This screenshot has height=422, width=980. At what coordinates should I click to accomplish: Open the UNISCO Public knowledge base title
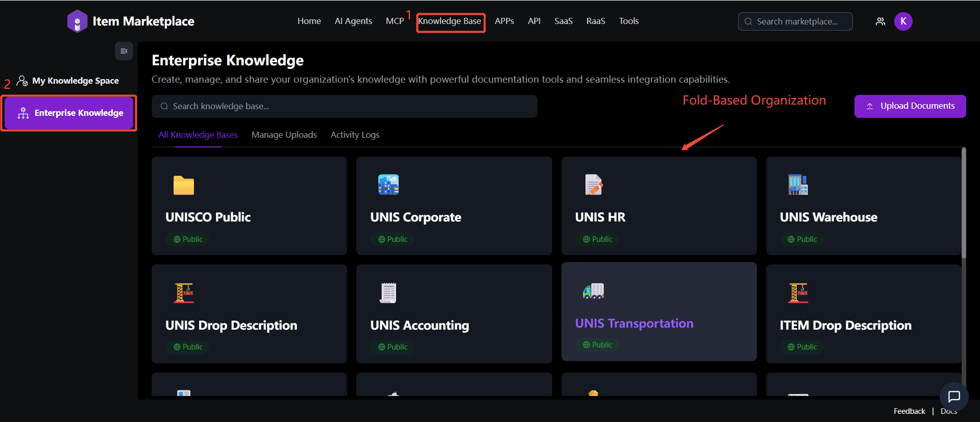click(208, 217)
